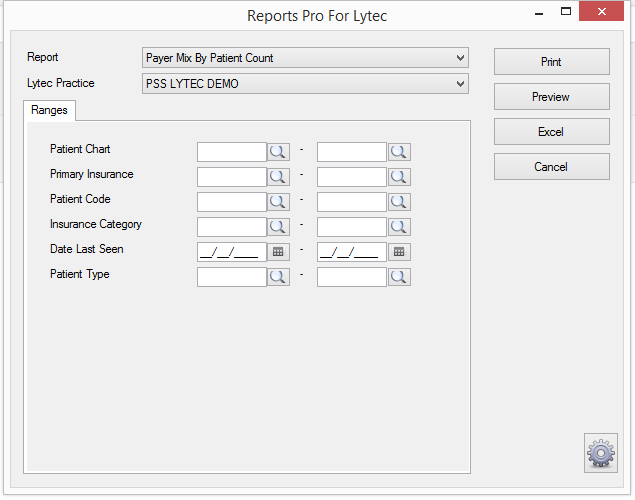Select the Ranges tab
Viewport: 635px width, 500px height.
coord(49,110)
